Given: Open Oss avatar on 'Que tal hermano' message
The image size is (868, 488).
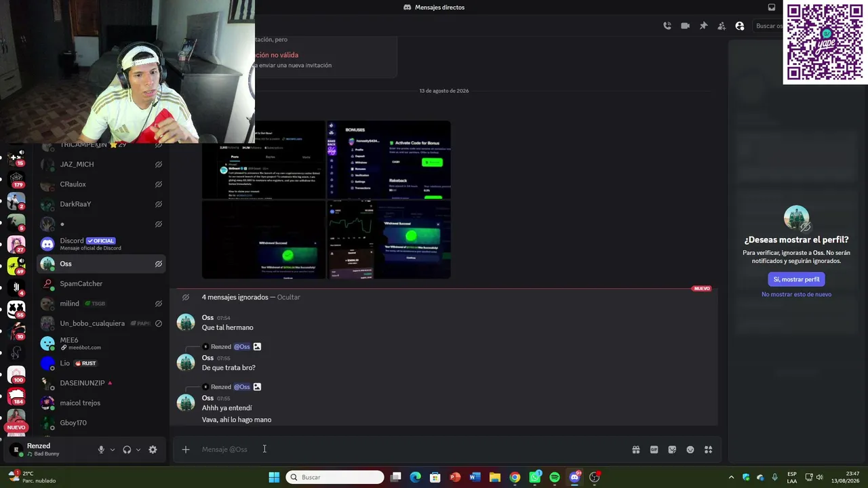Looking at the screenshot, I should tap(186, 323).
